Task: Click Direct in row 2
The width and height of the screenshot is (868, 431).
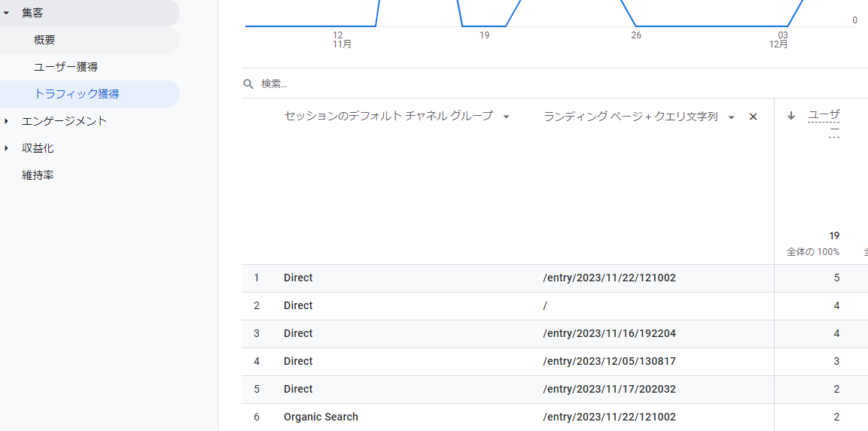Action: coord(298,305)
